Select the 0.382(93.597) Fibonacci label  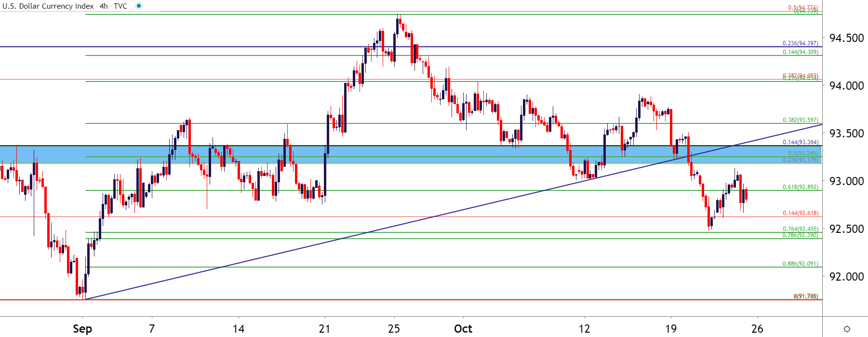coord(801,120)
